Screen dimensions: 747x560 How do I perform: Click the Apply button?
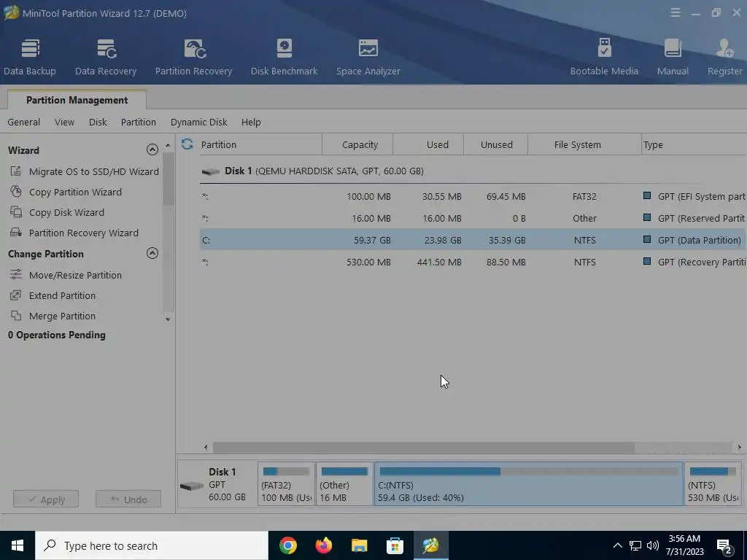(x=46, y=499)
